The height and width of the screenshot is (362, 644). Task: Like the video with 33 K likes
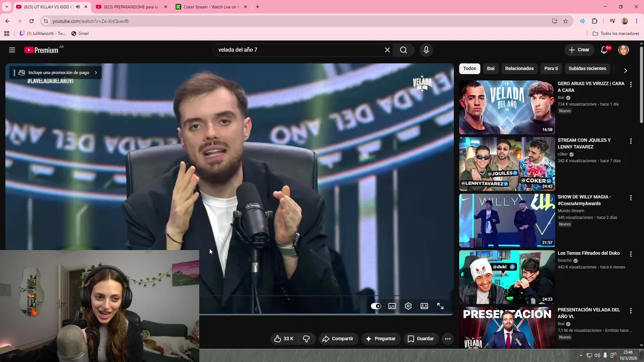point(284,339)
